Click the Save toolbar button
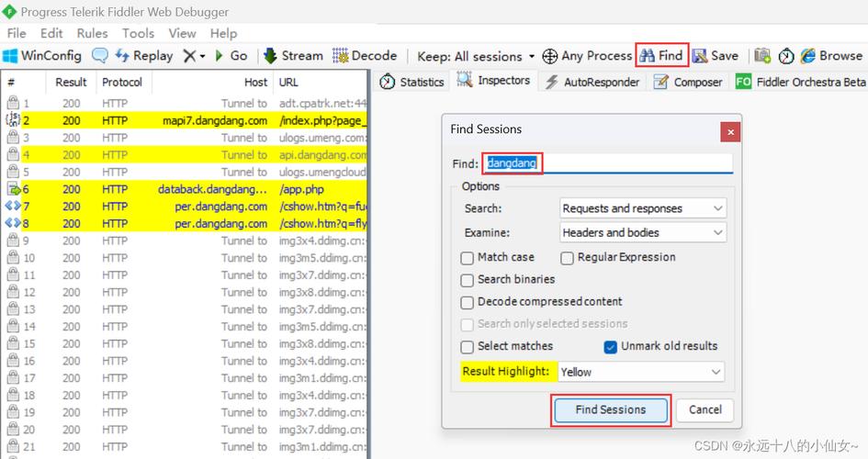The image size is (868, 459). coord(716,56)
